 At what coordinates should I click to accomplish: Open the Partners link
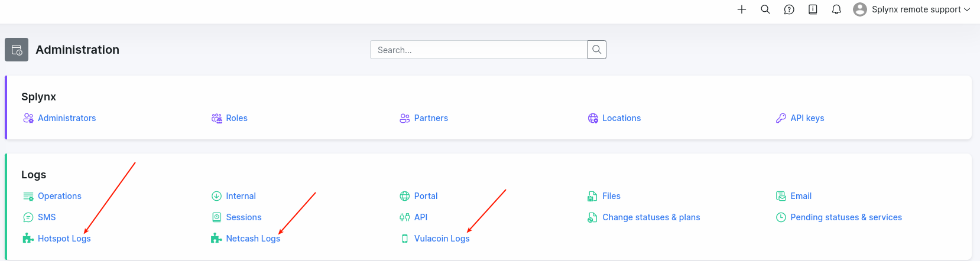point(431,118)
